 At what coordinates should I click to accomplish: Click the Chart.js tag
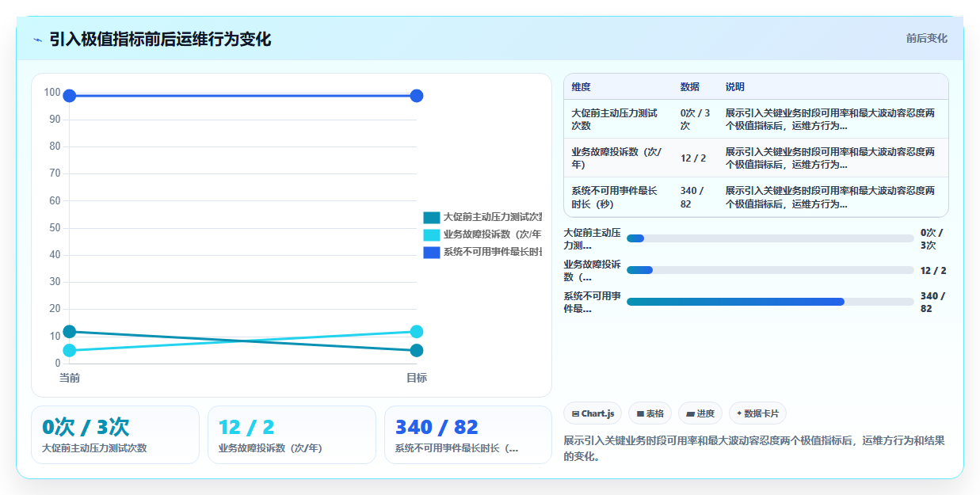tap(593, 413)
